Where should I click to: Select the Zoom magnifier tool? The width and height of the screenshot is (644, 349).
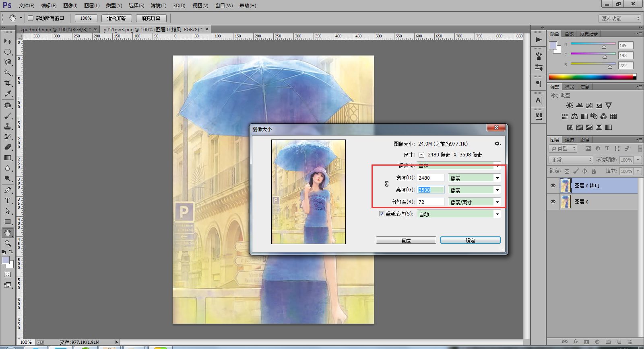(8, 244)
